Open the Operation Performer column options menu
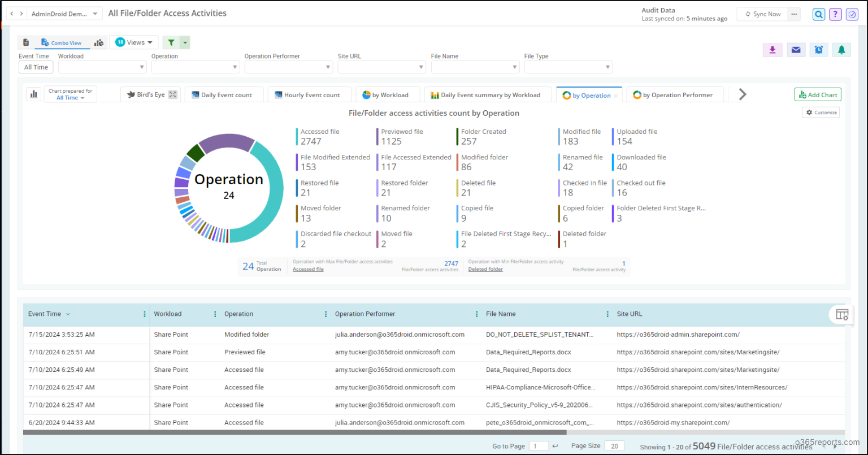This screenshot has width=868, height=455. point(476,314)
